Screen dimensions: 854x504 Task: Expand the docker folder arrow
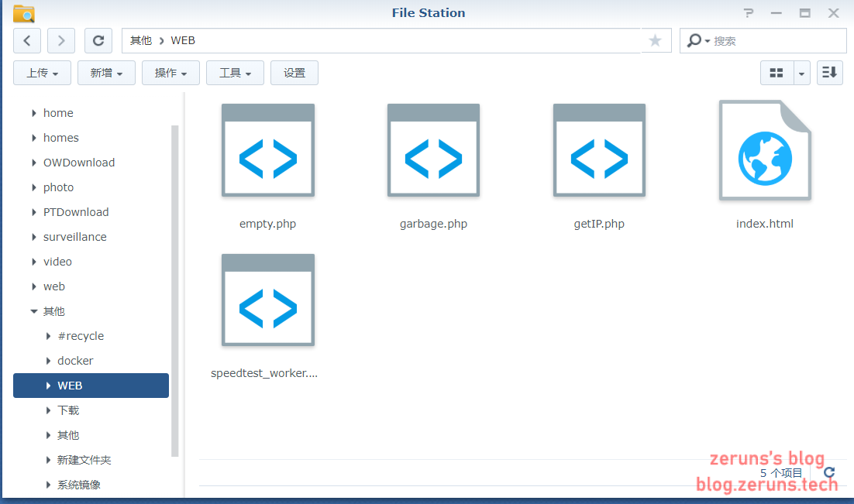[48, 361]
